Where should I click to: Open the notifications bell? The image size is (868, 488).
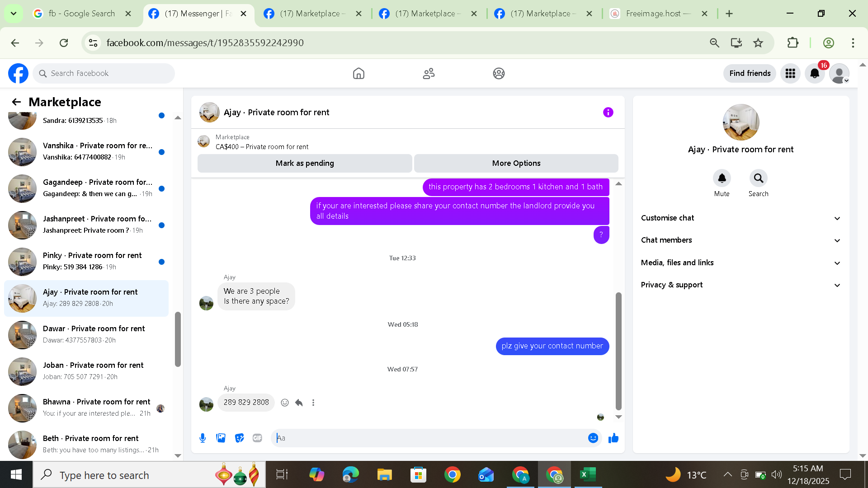point(815,73)
